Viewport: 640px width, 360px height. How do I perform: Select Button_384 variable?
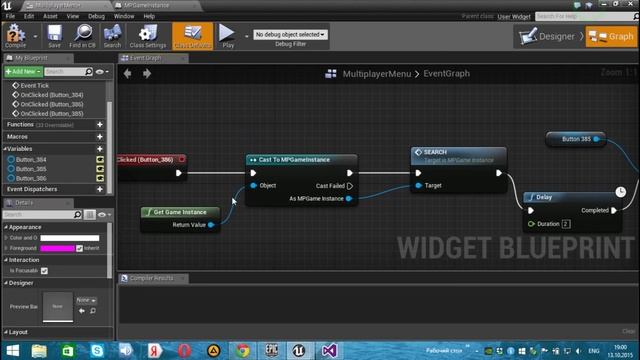[31, 160]
